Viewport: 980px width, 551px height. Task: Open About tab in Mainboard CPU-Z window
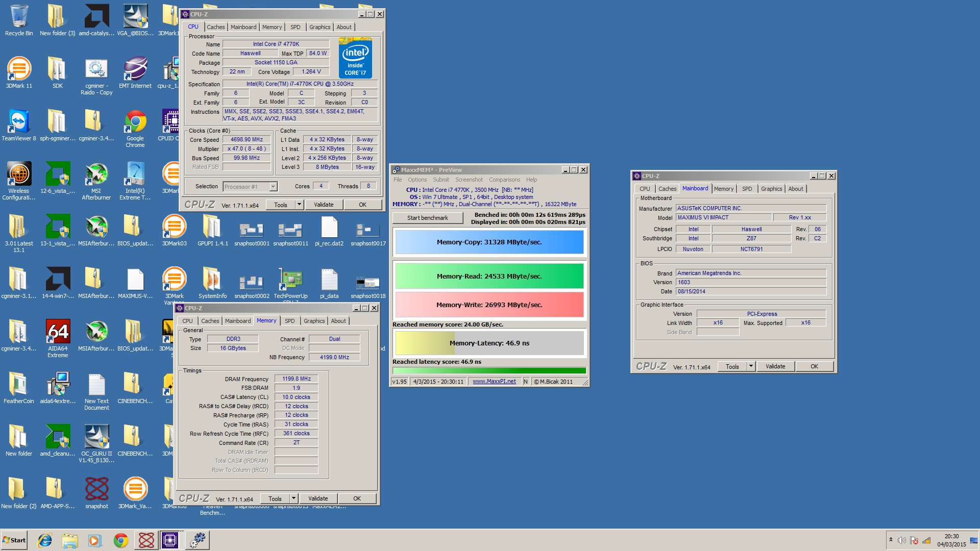click(x=795, y=189)
